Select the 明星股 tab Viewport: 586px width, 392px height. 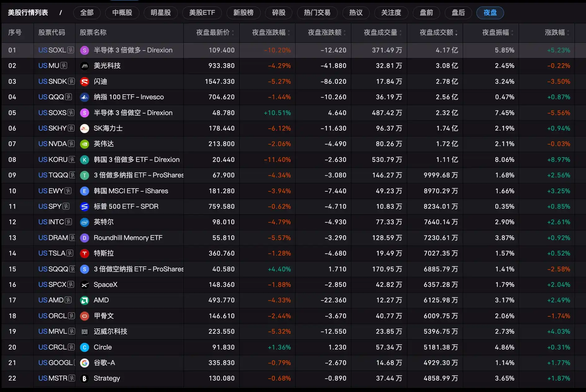click(x=161, y=13)
